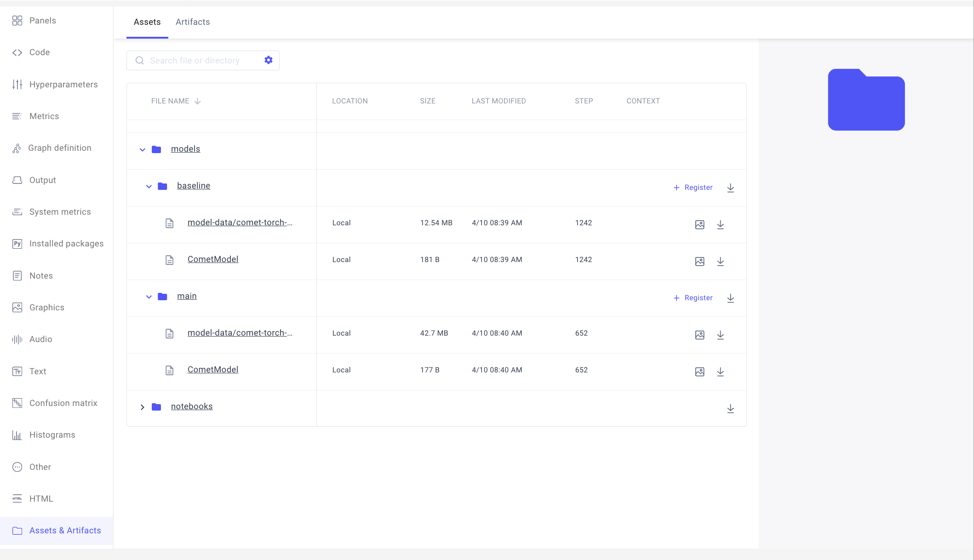Preview main CometModel file image icon
This screenshot has height=560, width=974.
click(x=699, y=371)
